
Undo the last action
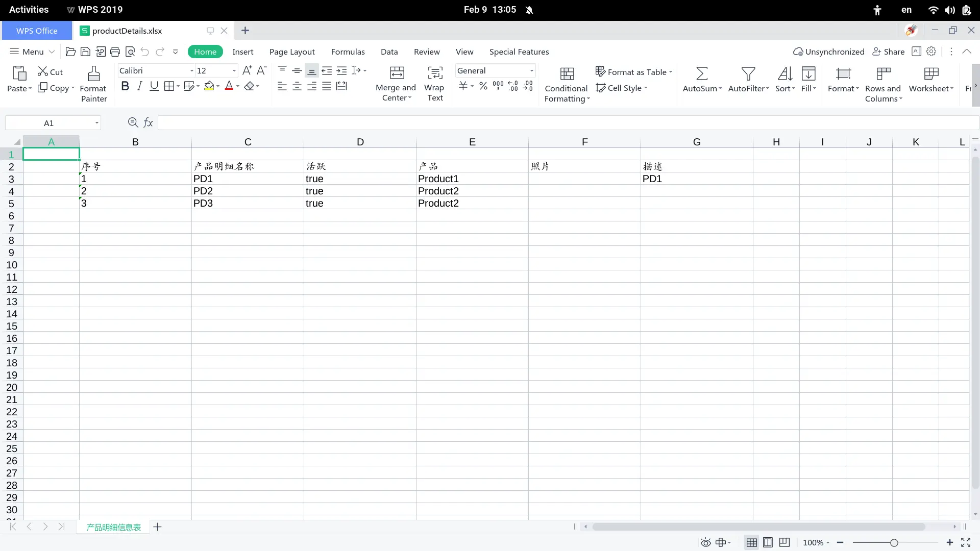tap(145, 52)
